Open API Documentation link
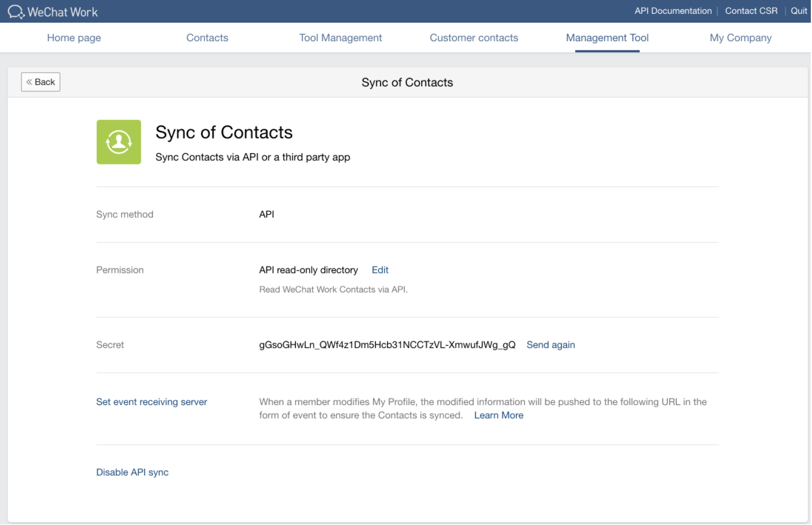The height and width of the screenshot is (525, 812). 673,11
